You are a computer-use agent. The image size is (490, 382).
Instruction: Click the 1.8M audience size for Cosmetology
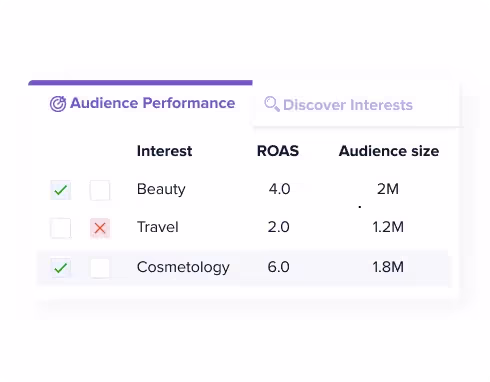point(388,267)
